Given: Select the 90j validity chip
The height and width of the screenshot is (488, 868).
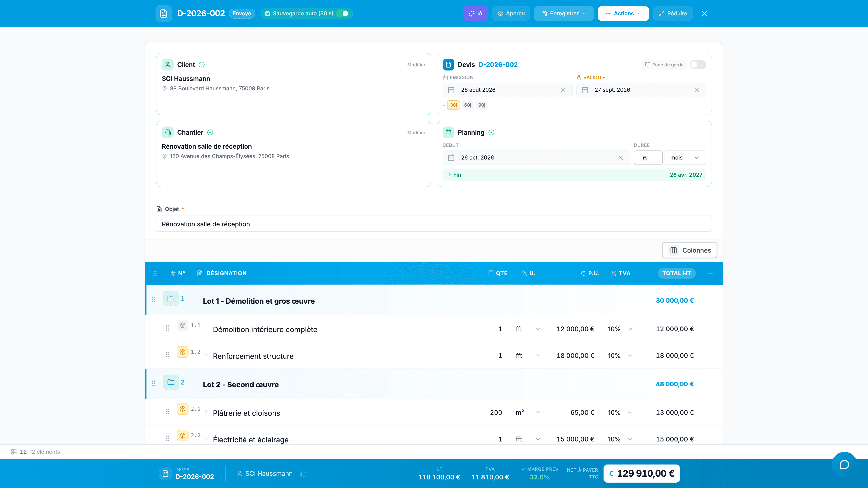Looking at the screenshot, I should (482, 105).
